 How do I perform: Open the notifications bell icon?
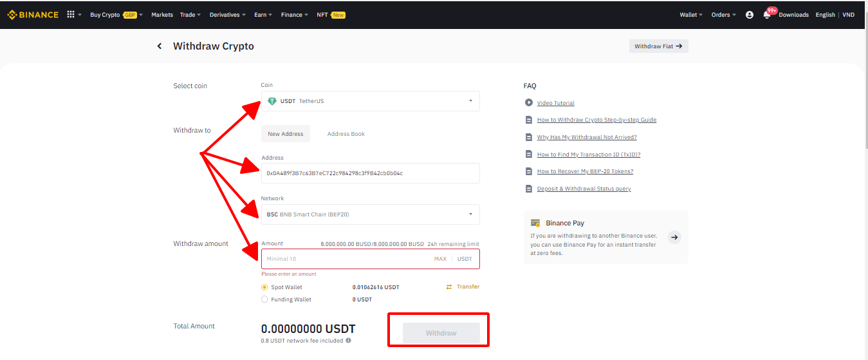tap(766, 15)
